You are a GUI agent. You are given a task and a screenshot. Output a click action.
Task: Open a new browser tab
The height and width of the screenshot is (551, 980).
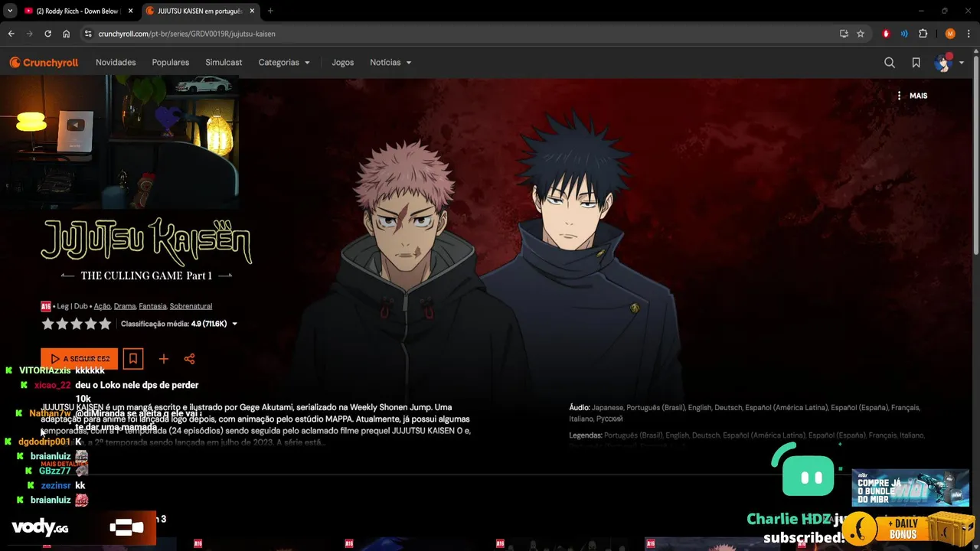coord(270,11)
